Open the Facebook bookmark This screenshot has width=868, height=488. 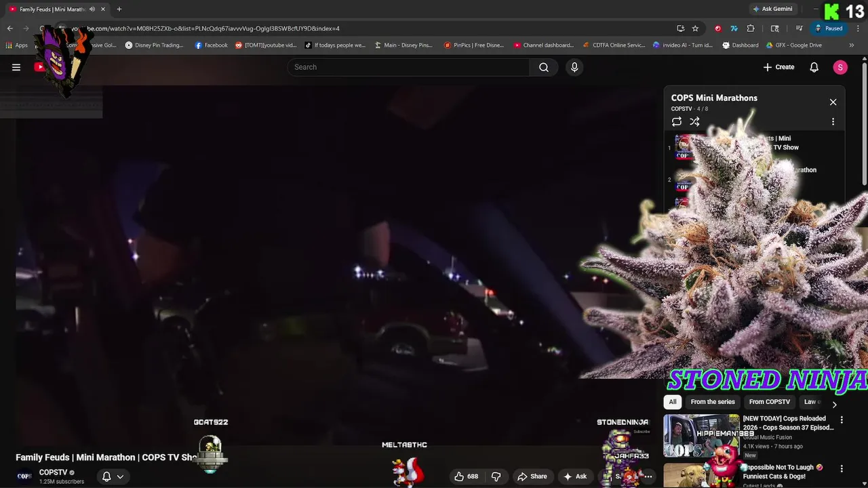212,45
